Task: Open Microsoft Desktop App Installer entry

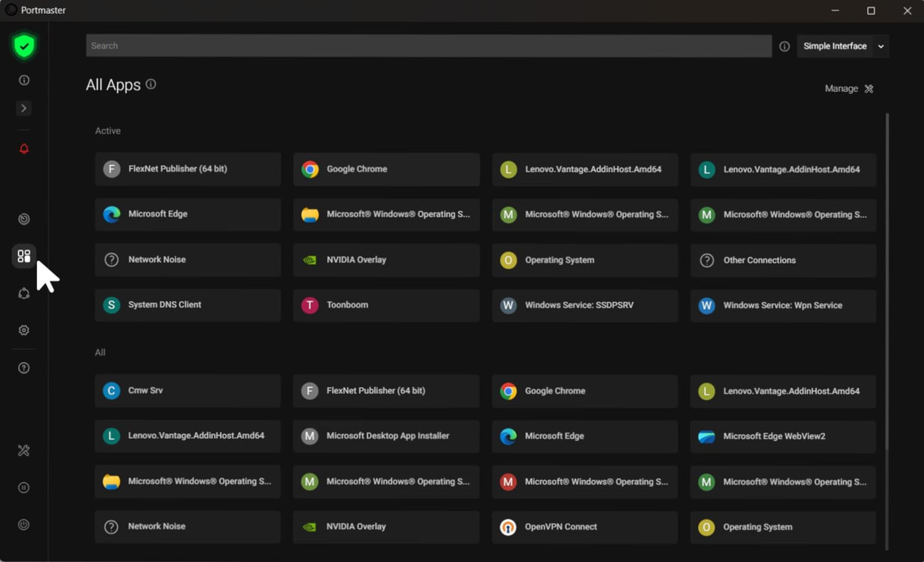Action: pyautogui.click(x=386, y=436)
